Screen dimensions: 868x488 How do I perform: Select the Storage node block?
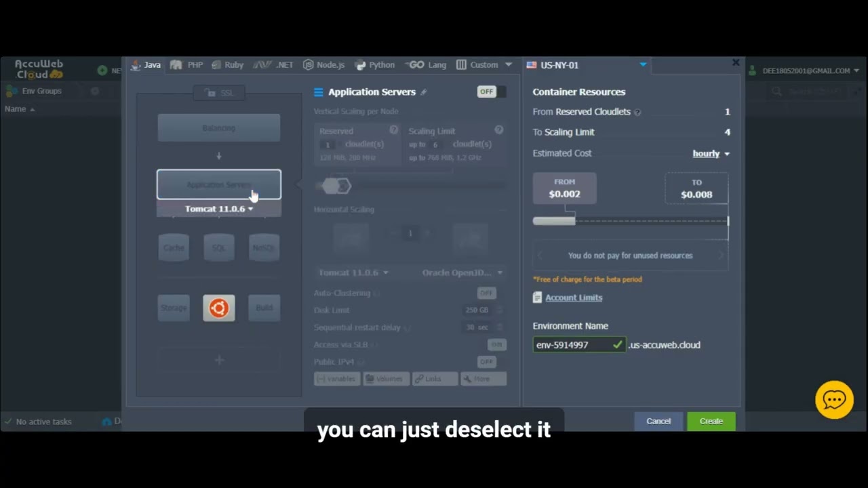(174, 308)
